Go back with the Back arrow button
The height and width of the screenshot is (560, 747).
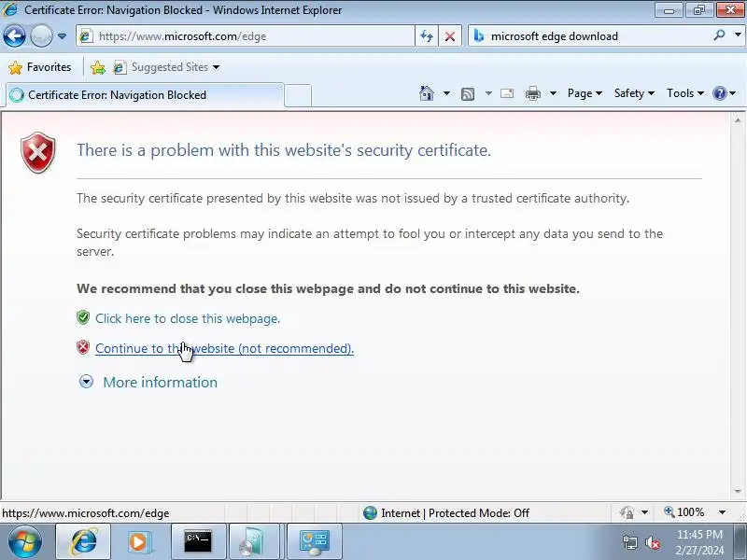pyautogui.click(x=14, y=36)
